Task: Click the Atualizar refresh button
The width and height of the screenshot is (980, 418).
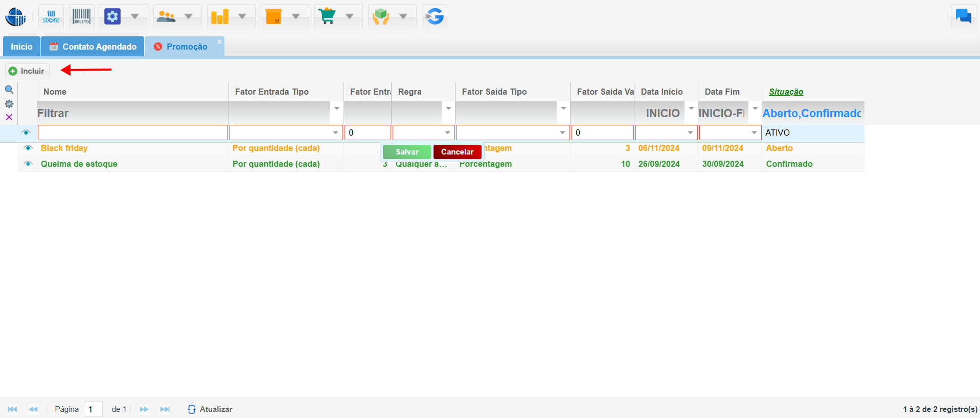Action: pyautogui.click(x=210, y=409)
